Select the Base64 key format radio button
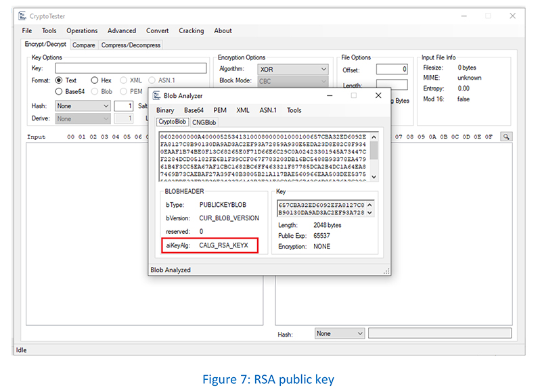This screenshot has height=392, width=540. [59, 91]
